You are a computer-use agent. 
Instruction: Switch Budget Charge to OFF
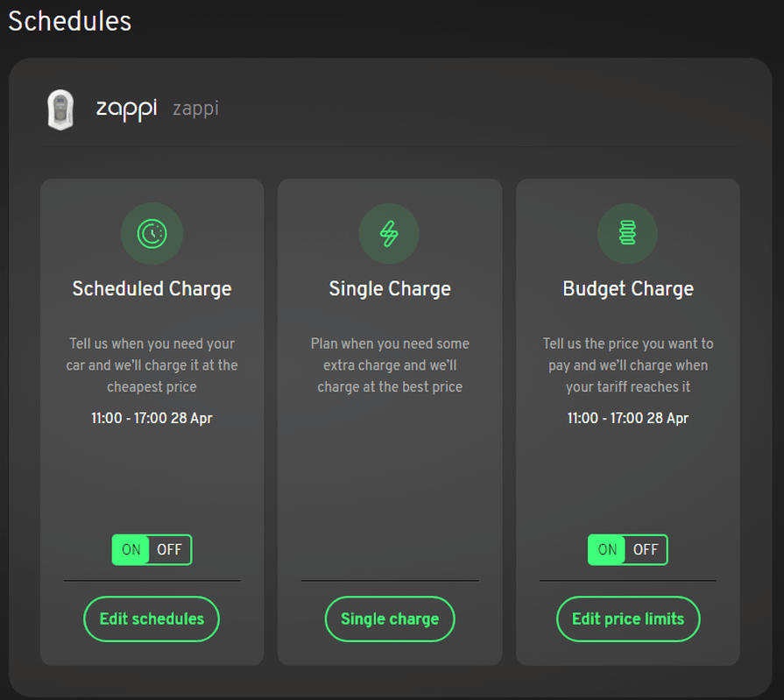click(646, 550)
